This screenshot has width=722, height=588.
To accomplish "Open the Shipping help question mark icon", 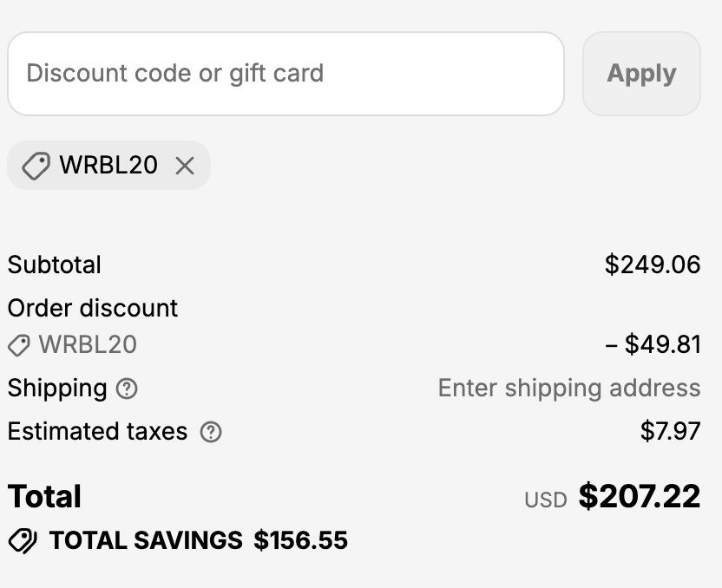I will coord(127,389).
